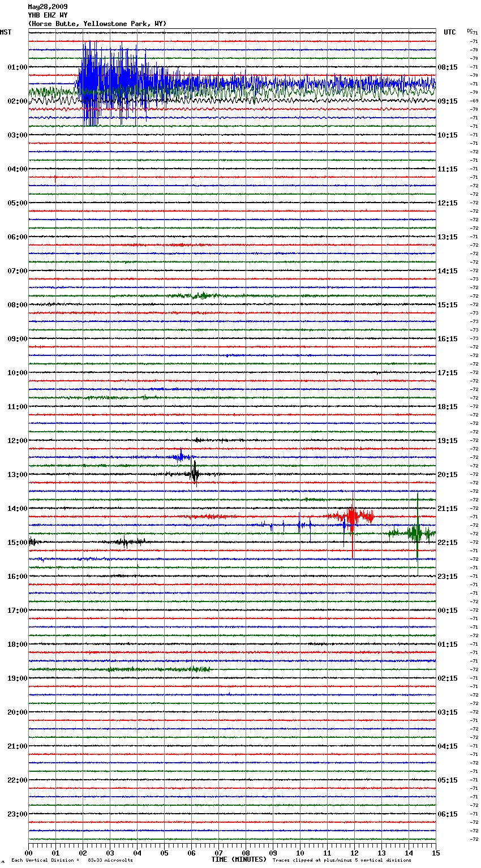This screenshot has width=481, height=868.
Task: Click the 21:00 MST time label
Action: click(17, 746)
